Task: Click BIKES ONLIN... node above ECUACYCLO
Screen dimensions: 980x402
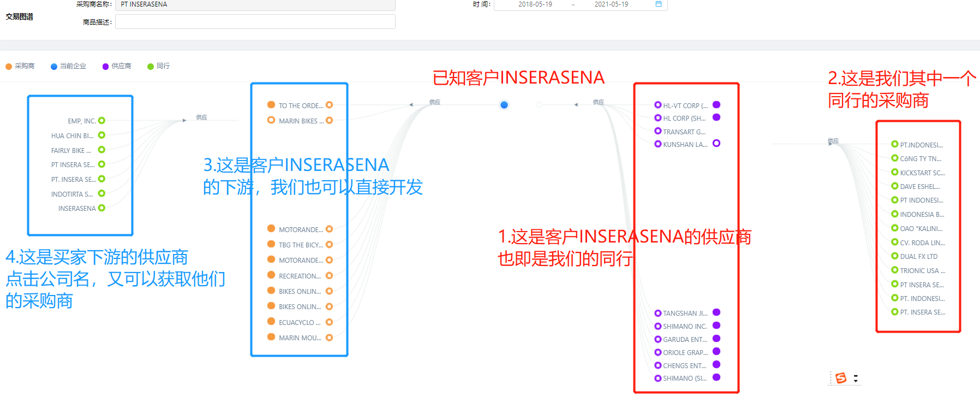Action: (271, 306)
